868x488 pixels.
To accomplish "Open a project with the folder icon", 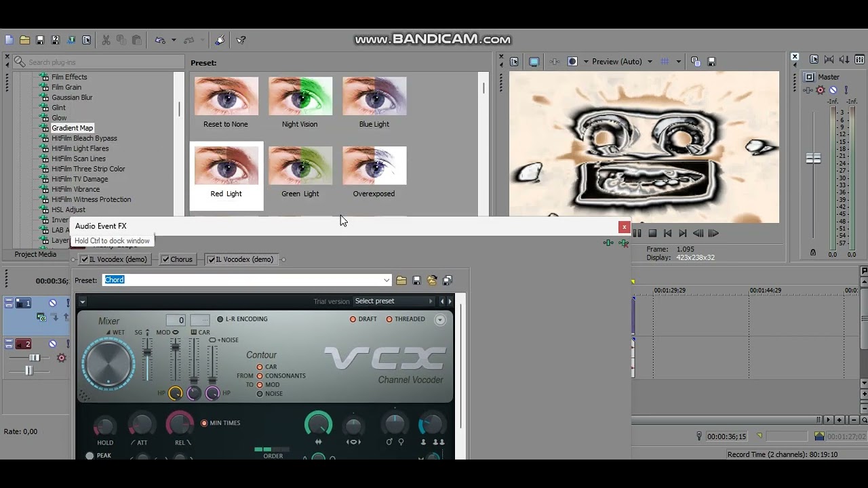I will (x=24, y=40).
